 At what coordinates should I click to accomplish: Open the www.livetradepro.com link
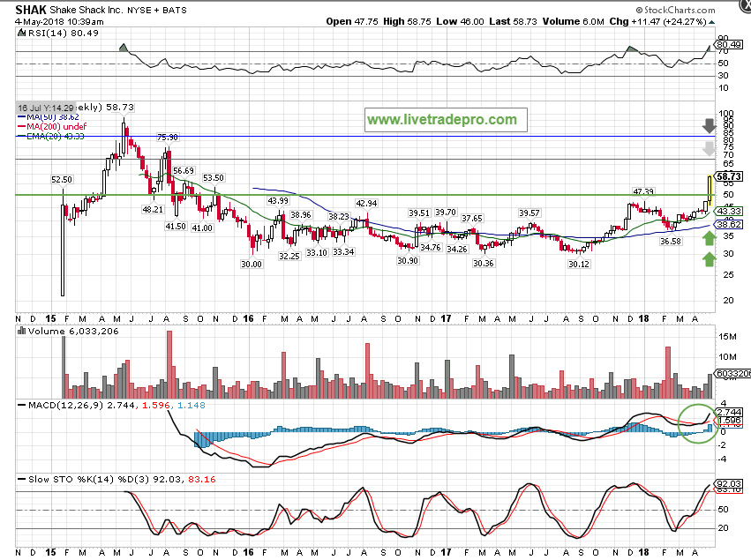(x=442, y=119)
